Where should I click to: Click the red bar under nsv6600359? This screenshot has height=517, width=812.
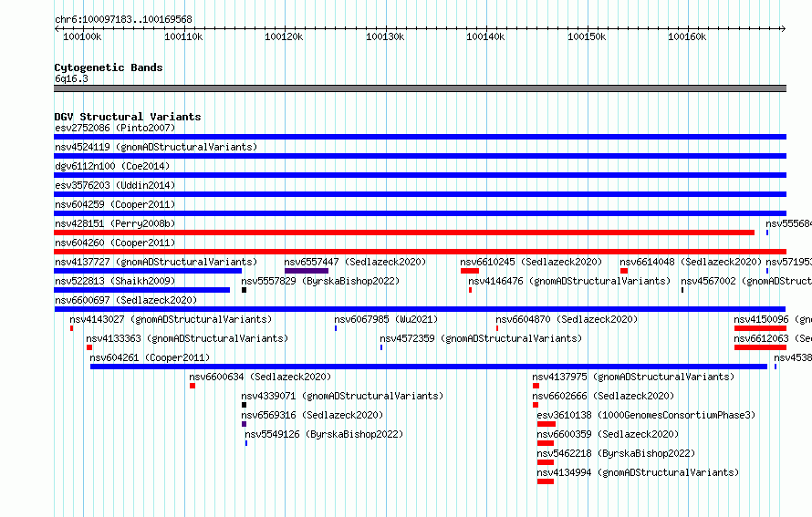pyautogui.click(x=546, y=443)
